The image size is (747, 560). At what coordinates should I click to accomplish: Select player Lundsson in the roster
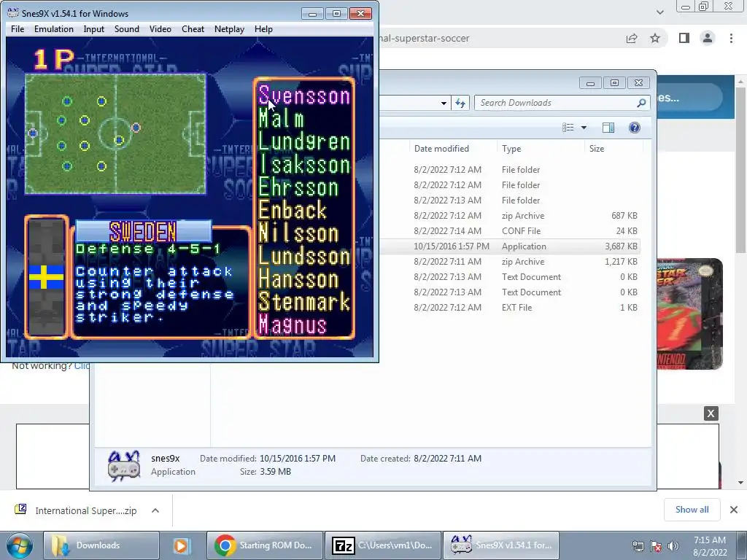304,256
